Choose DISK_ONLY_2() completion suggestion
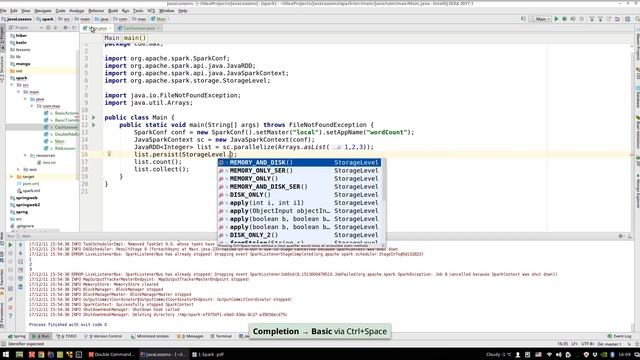Screen dimensions: 640x360 [x=300, y=235]
